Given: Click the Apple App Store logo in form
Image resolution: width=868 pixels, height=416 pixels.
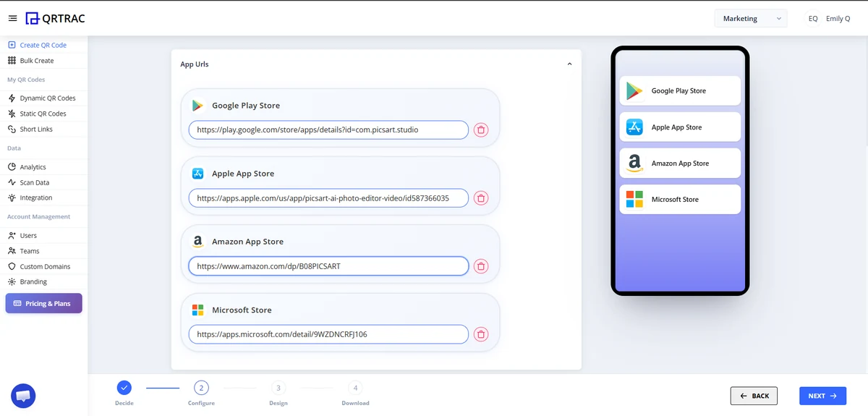Looking at the screenshot, I should (197, 174).
